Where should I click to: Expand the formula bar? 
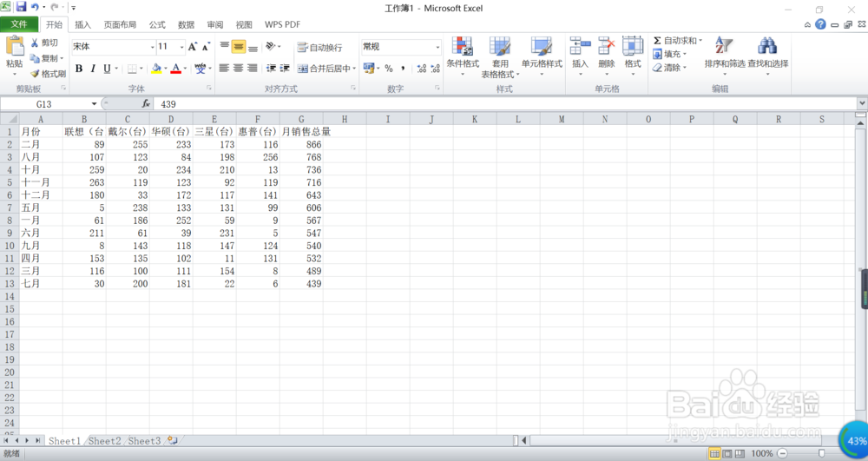862,103
